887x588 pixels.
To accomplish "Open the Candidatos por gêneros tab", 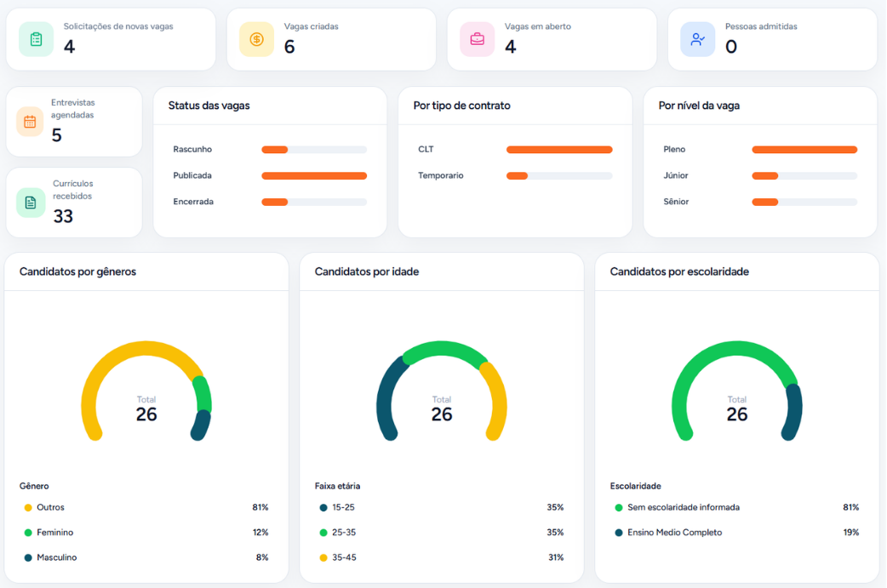I will pos(79,271).
